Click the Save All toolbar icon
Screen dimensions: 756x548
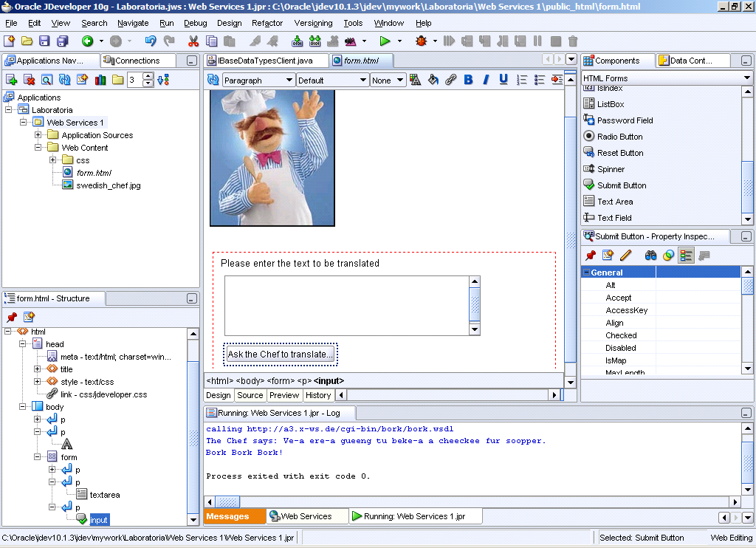click(x=63, y=41)
